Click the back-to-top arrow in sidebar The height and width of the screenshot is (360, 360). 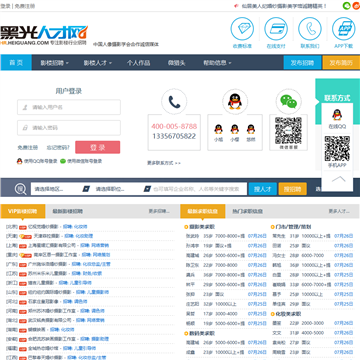338,180
